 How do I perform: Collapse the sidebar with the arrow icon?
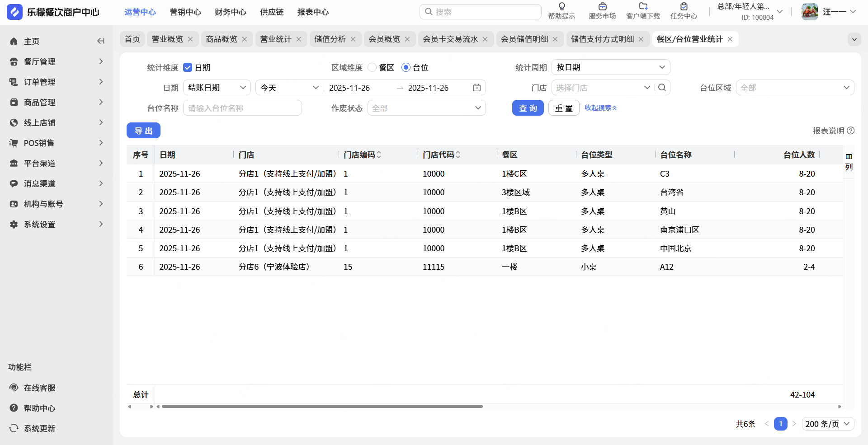[x=101, y=41]
